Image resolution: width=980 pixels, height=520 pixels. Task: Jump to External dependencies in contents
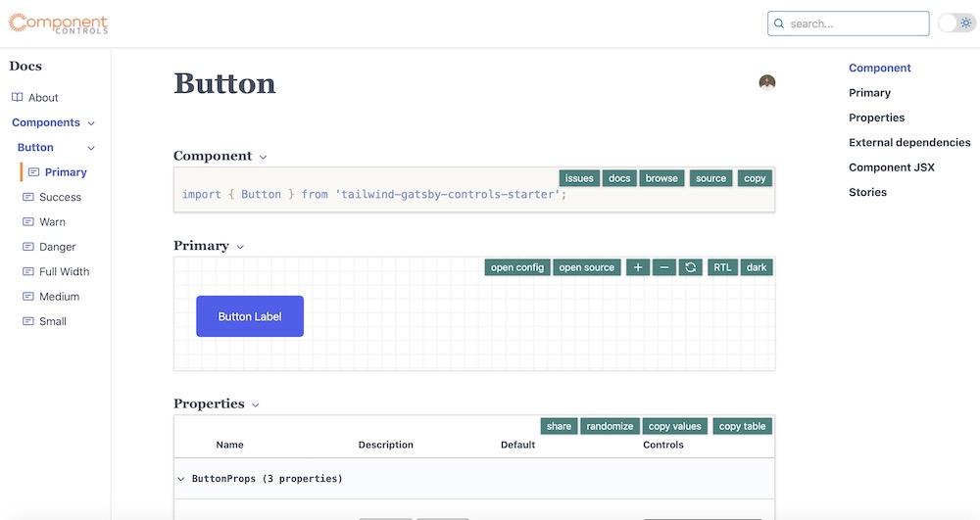[909, 143]
